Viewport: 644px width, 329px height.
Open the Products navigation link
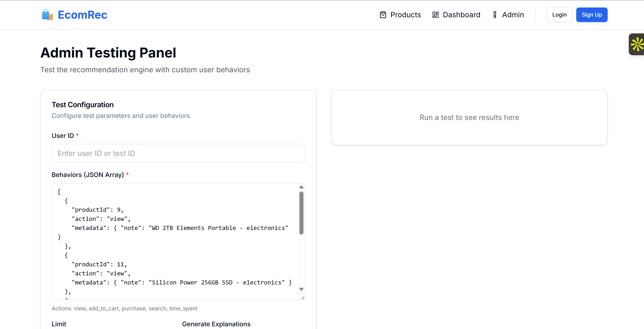406,15
